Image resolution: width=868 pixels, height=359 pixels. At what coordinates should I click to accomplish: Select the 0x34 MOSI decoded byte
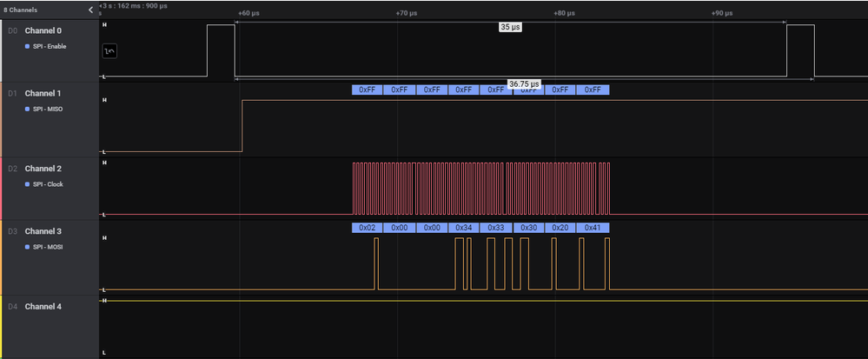tap(464, 228)
